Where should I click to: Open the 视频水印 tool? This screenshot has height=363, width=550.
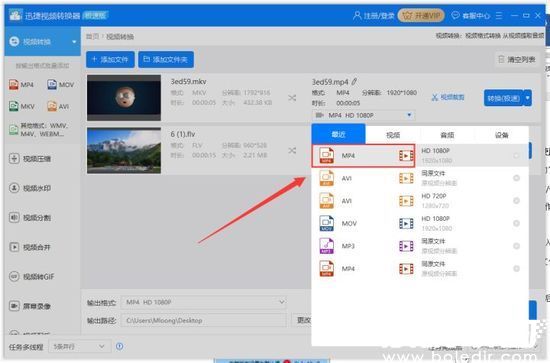coord(30,188)
